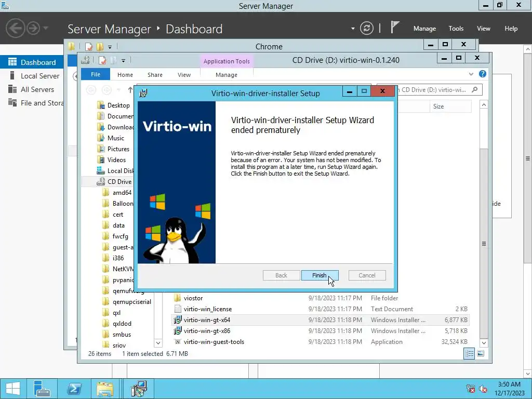Select virtio-win-gt-x64 installer icon
The height and width of the screenshot is (399, 532).
[178, 320]
